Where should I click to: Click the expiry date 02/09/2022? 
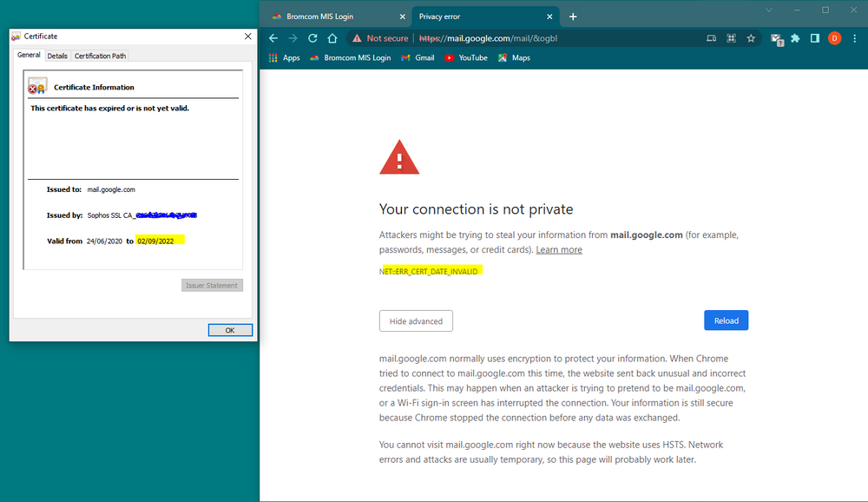coord(155,241)
